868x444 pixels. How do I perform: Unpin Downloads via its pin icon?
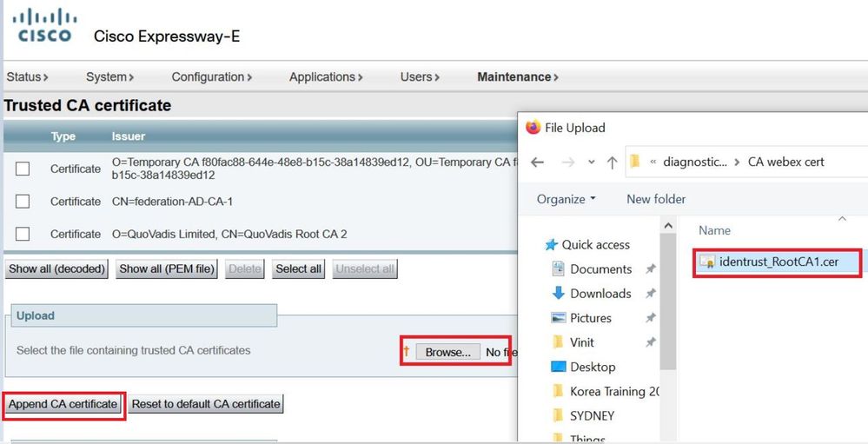(x=651, y=294)
